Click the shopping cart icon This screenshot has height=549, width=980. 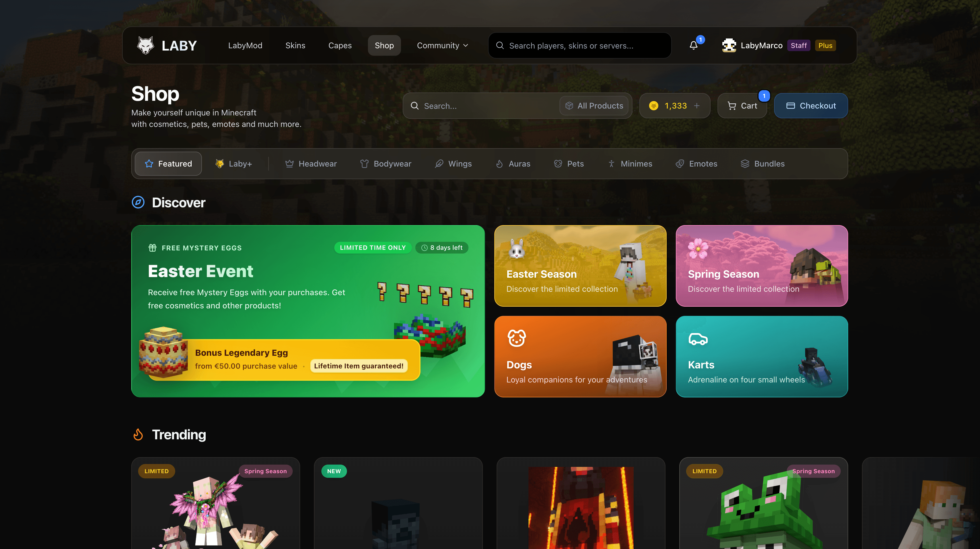pyautogui.click(x=732, y=106)
